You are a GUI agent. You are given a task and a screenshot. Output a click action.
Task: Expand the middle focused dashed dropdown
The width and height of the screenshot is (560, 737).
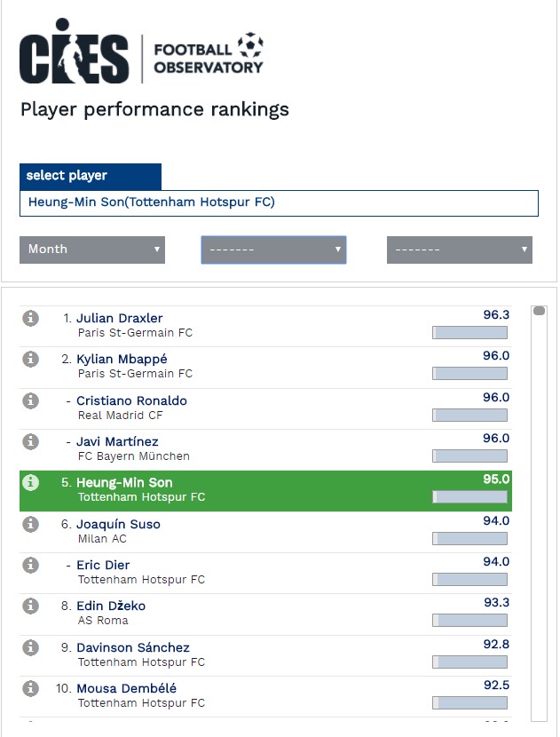pos(273,250)
